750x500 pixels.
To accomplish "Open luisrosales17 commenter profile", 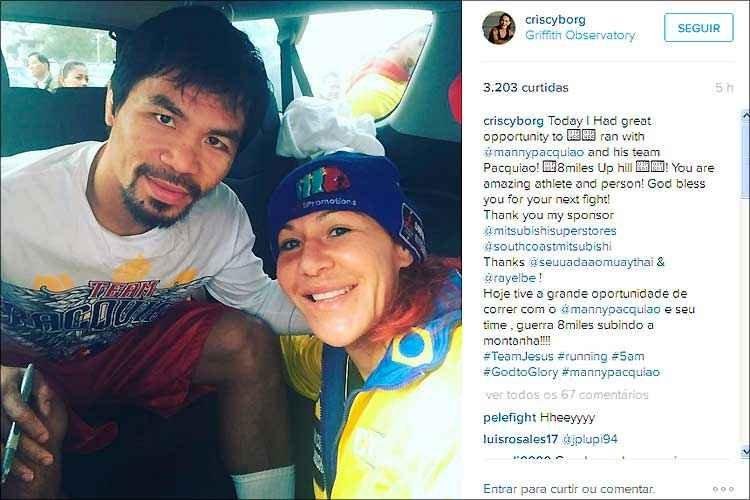I will (x=520, y=439).
